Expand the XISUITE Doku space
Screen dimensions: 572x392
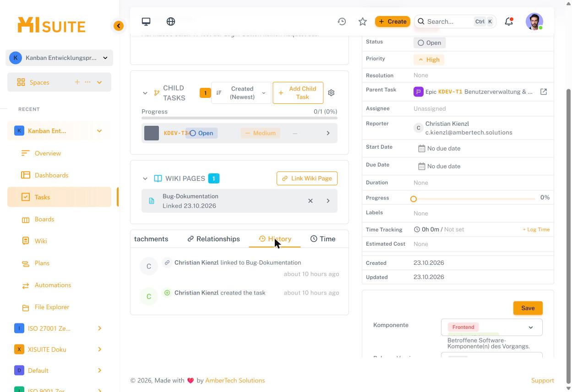pyautogui.click(x=99, y=349)
